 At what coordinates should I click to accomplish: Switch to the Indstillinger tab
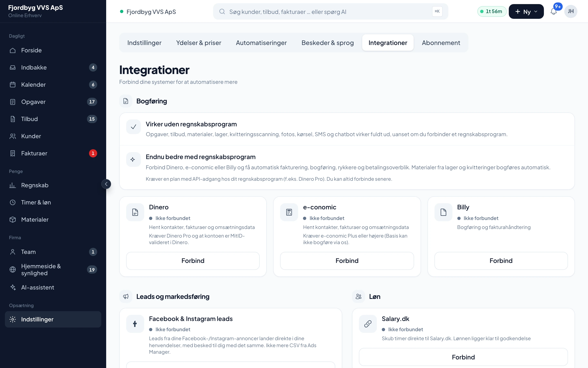[144, 43]
